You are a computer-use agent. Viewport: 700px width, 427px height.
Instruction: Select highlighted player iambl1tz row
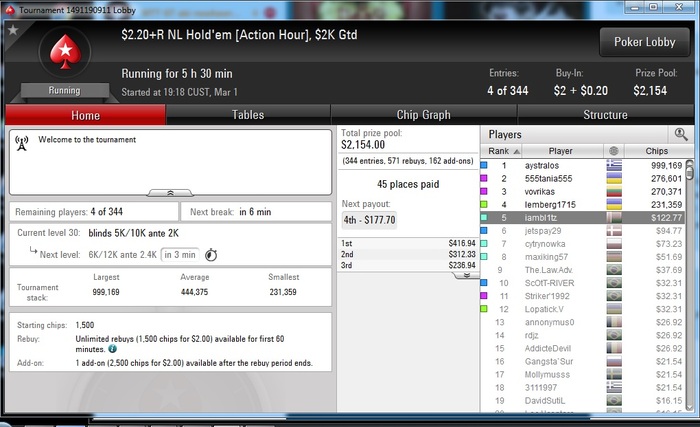[x=583, y=218]
